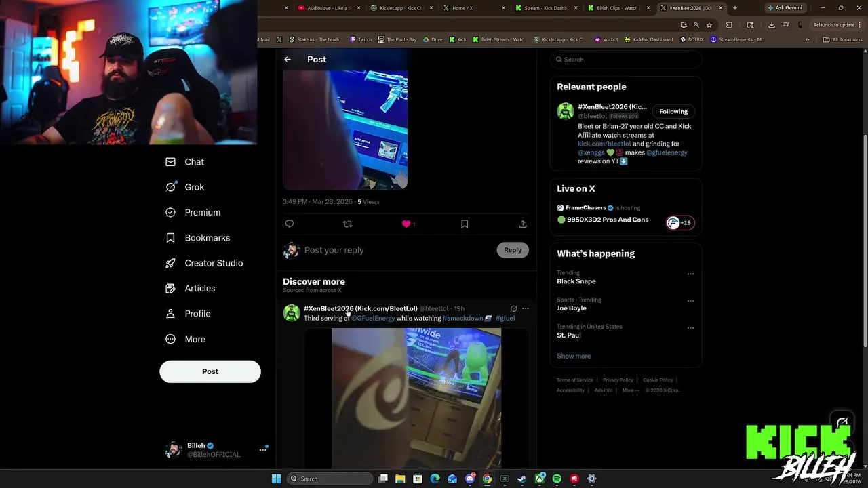The image size is (868, 488).
Task: Open The Pirate Bay bookmark
Action: pos(397,39)
